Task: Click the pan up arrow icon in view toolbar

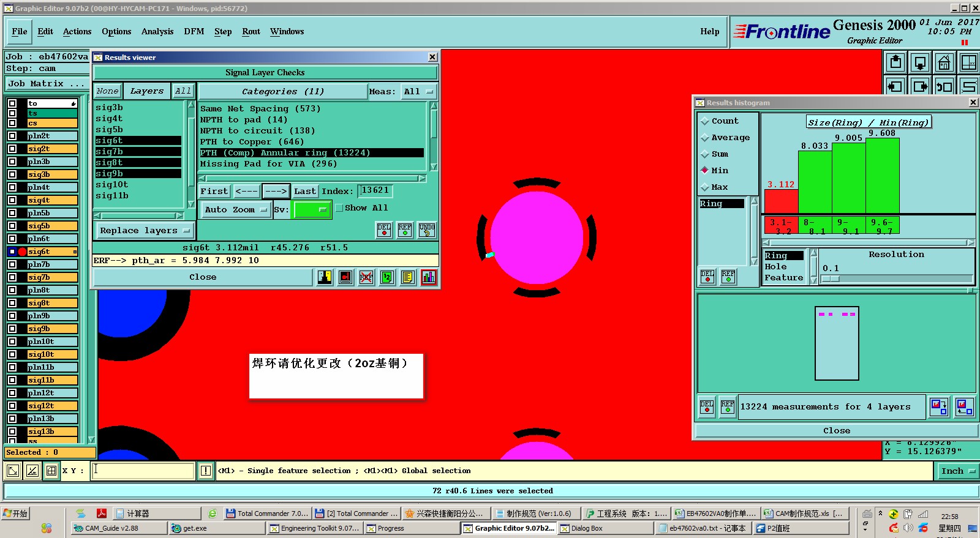Action: pos(895,62)
